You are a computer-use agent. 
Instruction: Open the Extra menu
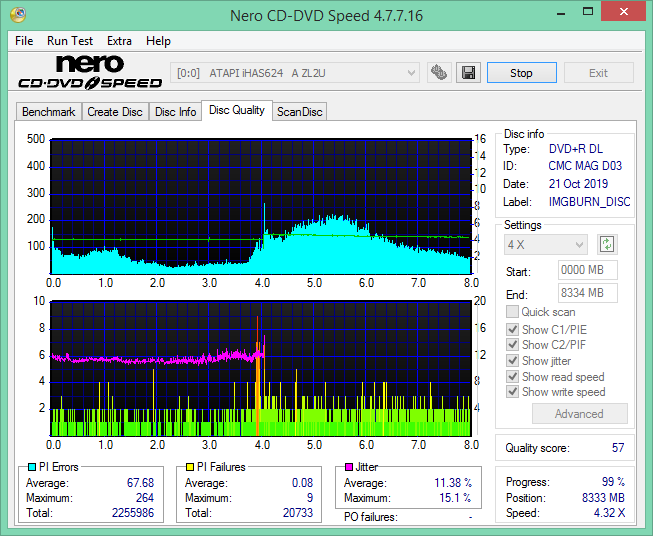(x=119, y=41)
